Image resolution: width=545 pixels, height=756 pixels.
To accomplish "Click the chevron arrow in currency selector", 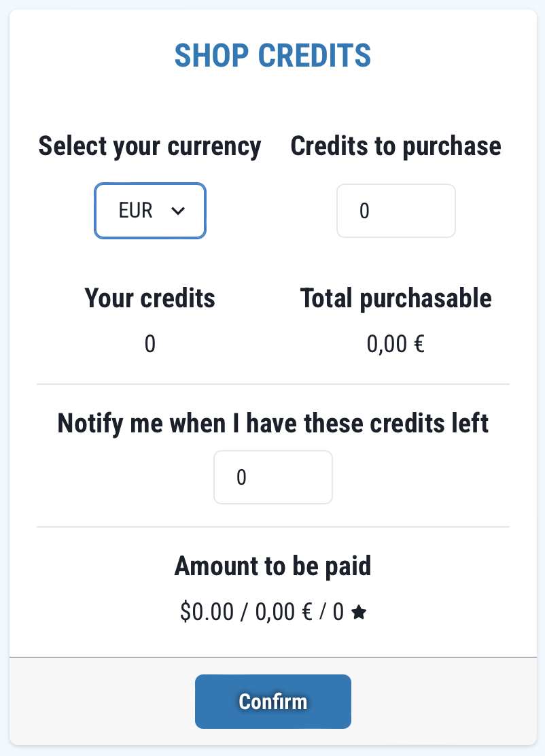I will (x=179, y=211).
